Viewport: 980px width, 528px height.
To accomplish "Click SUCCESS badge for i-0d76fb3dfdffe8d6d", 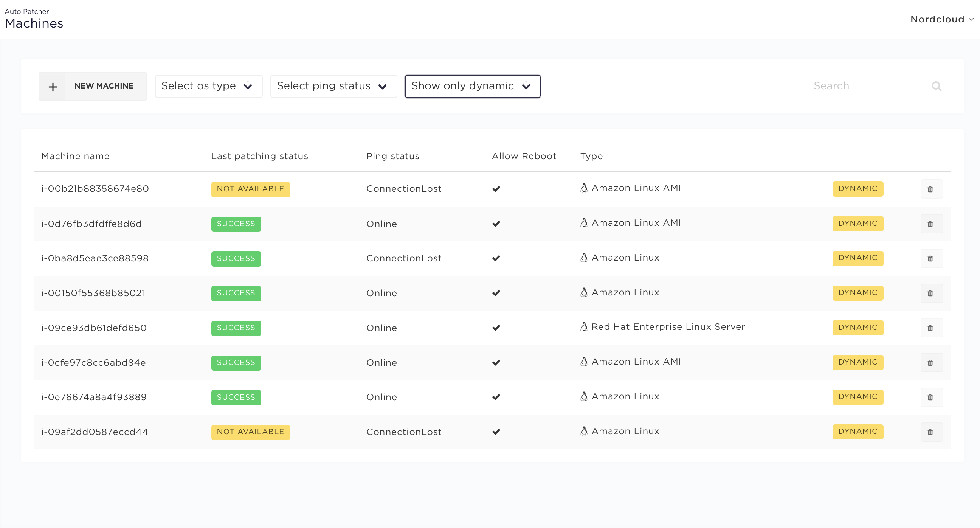I will coord(236,224).
